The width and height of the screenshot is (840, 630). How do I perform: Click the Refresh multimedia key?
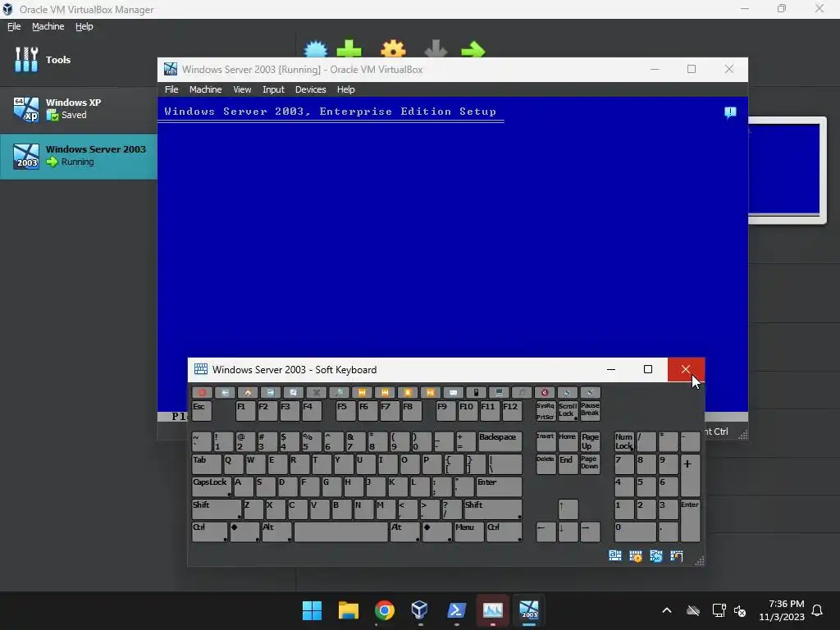(294, 393)
